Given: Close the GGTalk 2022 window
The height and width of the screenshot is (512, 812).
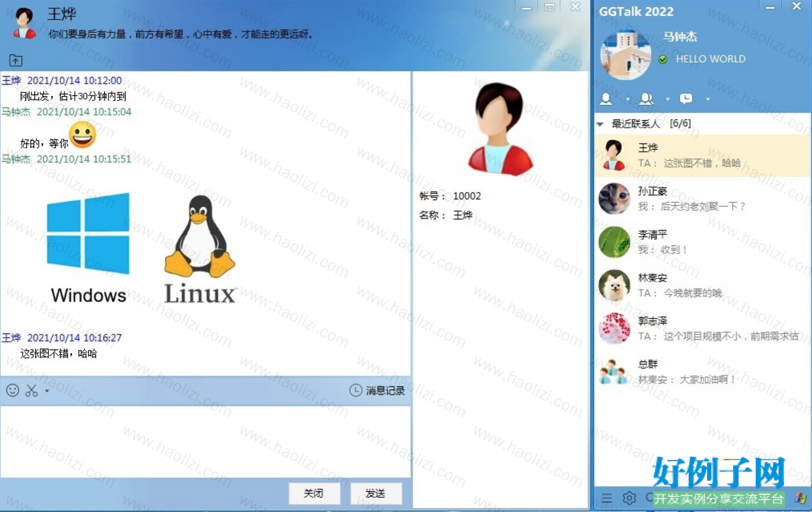Looking at the screenshot, I should coord(796,7).
